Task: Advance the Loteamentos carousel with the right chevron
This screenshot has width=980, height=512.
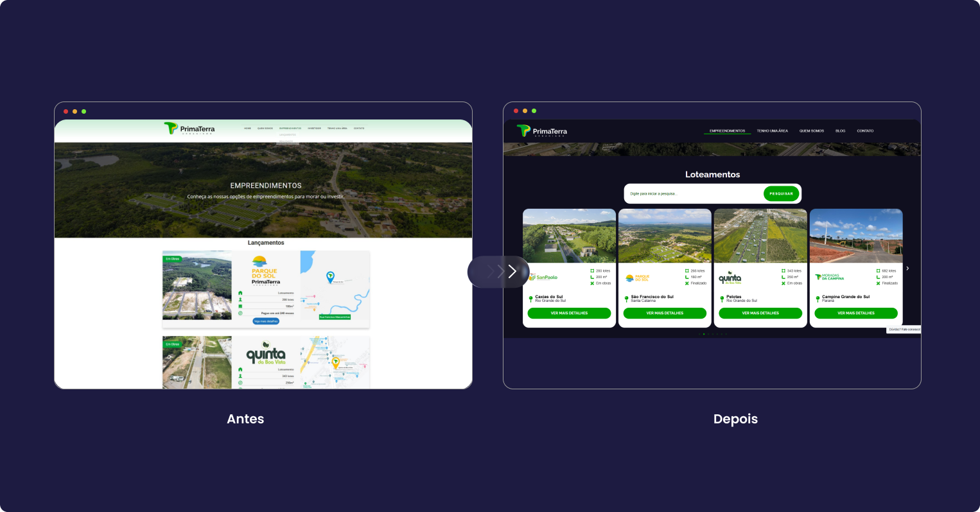Action: click(x=907, y=269)
